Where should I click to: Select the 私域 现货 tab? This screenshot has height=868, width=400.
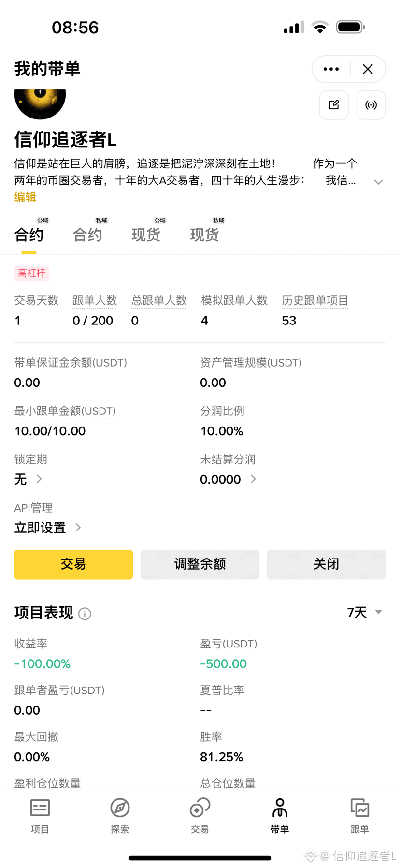pos(204,235)
